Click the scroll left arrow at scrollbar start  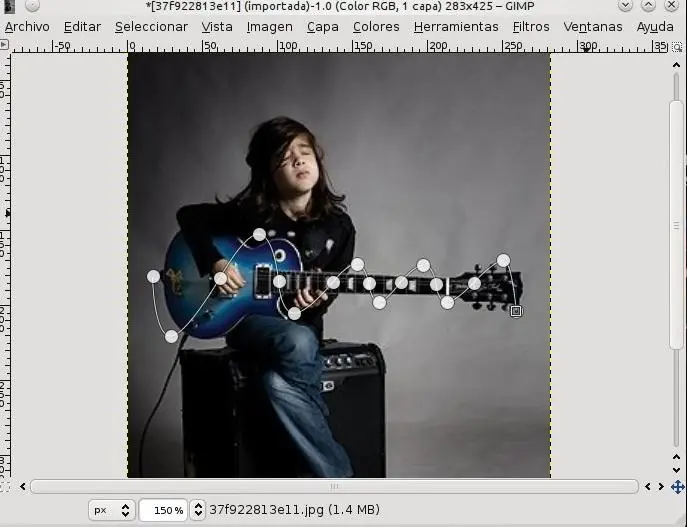22,486
